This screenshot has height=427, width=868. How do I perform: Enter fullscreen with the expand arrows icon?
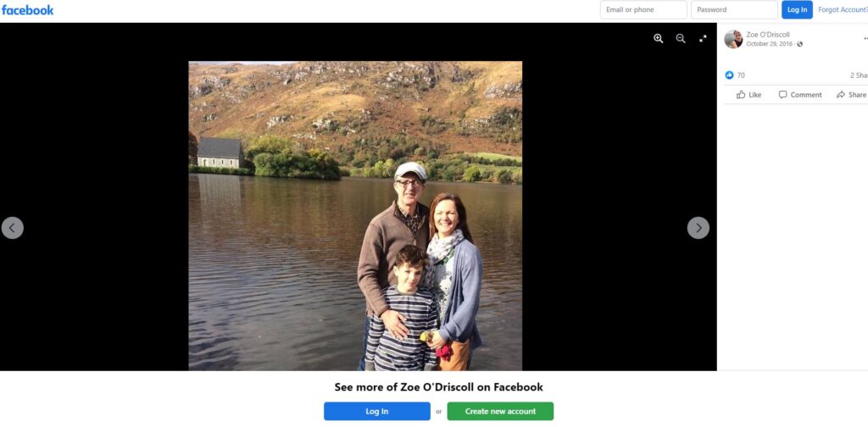(x=703, y=38)
